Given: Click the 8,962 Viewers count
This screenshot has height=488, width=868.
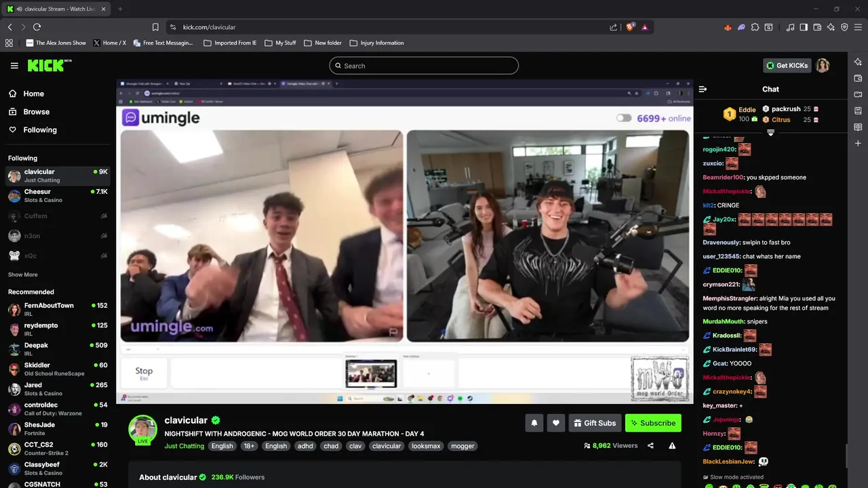Looking at the screenshot, I should (611, 446).
